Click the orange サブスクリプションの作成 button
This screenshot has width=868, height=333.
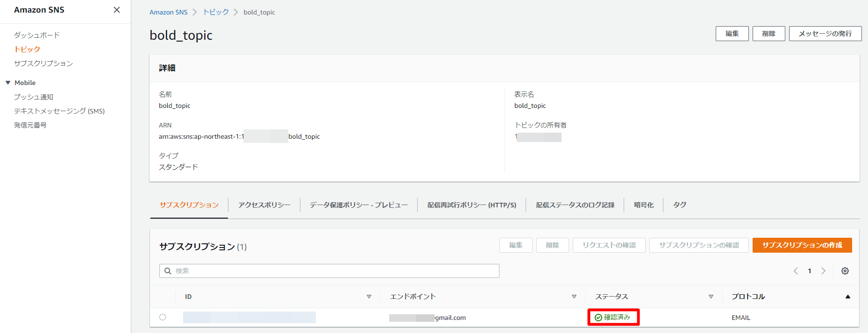pos(802,245)
